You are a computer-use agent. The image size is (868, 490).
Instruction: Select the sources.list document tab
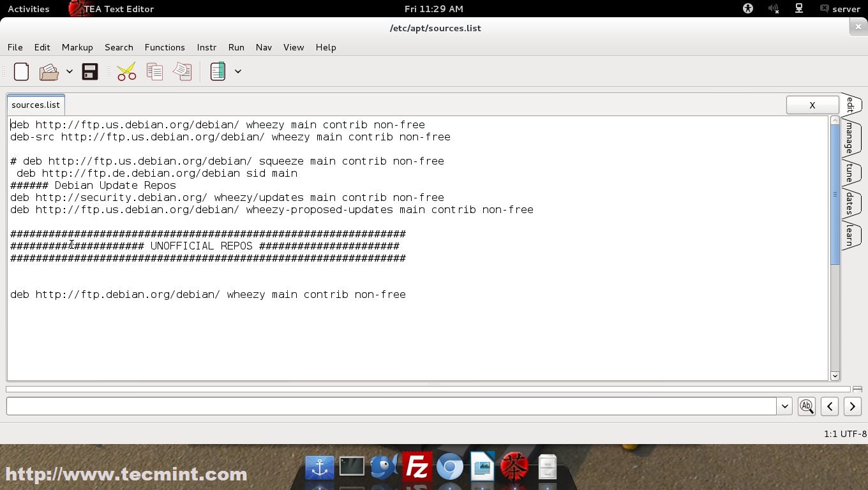(x=36, y=105)
